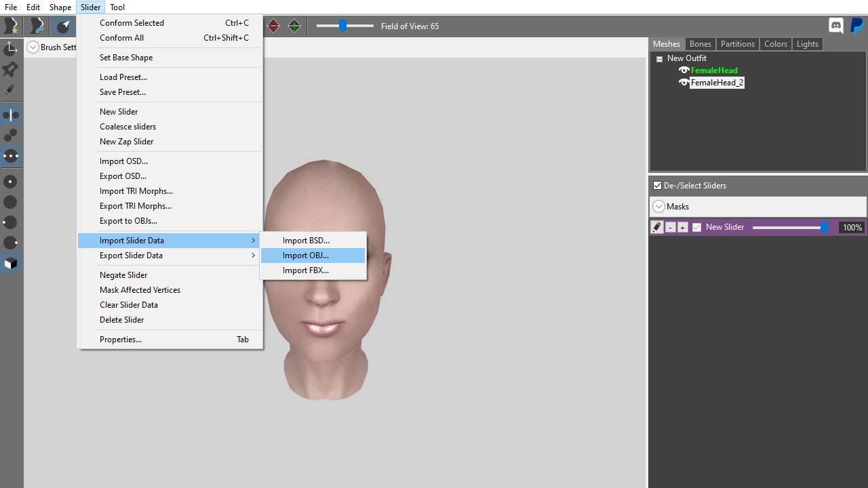Choose Import FBX... from the submenu

[313, 270]
